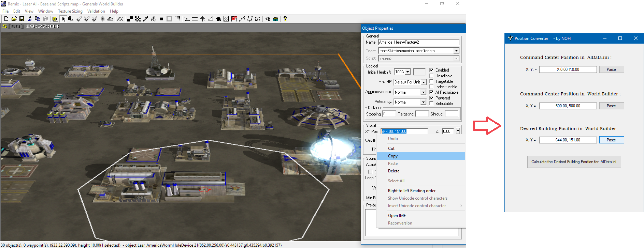
Task: Enable the Indestructible checkbox
Action: (431, 87)
